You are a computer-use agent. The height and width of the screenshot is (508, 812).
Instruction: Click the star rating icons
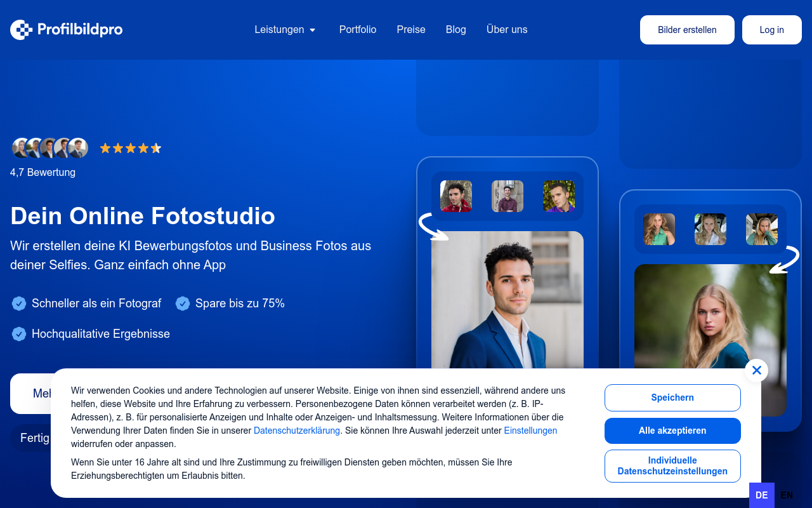(x=131, y=148)
